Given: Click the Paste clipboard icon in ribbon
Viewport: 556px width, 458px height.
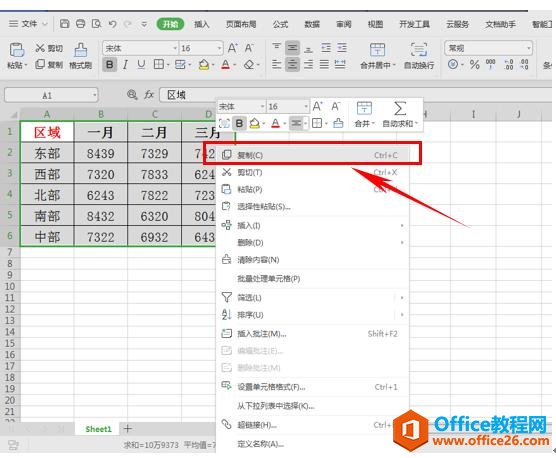Looking at the screenshot, I should coord(16,50).
